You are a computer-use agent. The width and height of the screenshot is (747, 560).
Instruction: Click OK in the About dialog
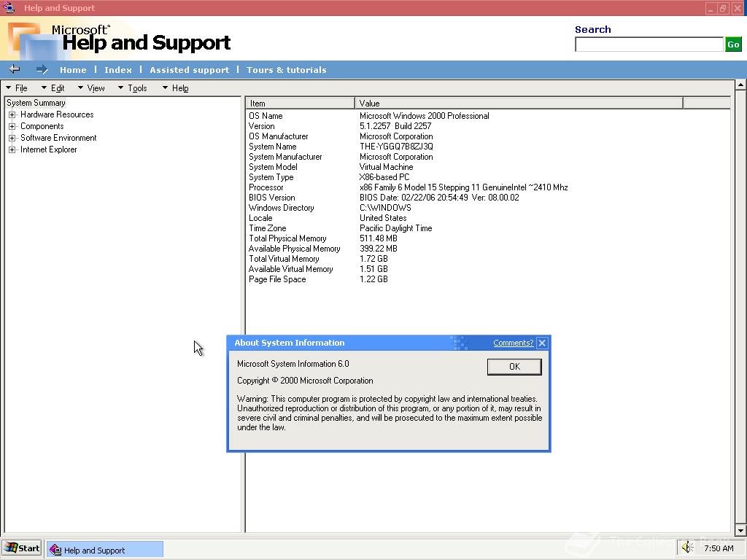pos(514,367)
